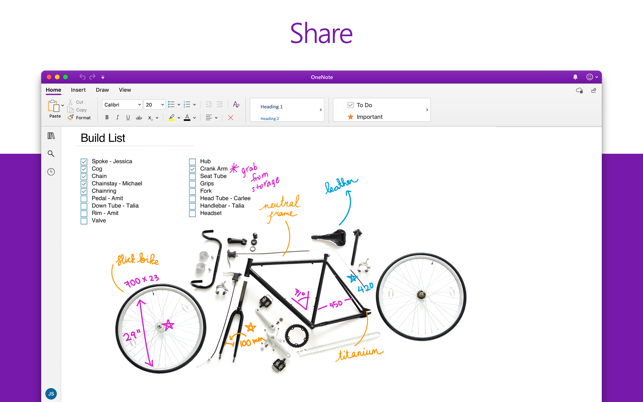Click the Paste clipboard button
The height and width of the screenshot is (402, 643).
click(x=54, y=109)
